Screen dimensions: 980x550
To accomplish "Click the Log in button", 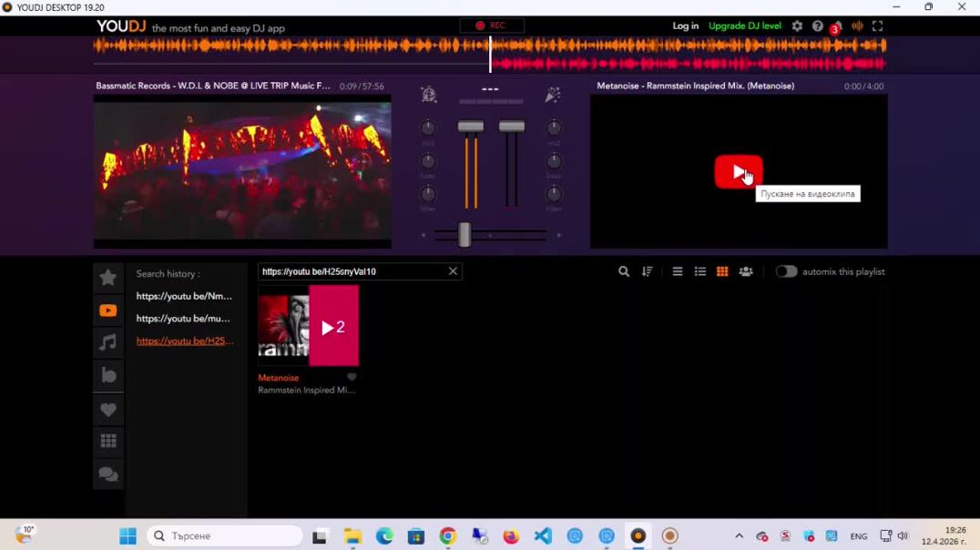I will (x=685, y=25).
